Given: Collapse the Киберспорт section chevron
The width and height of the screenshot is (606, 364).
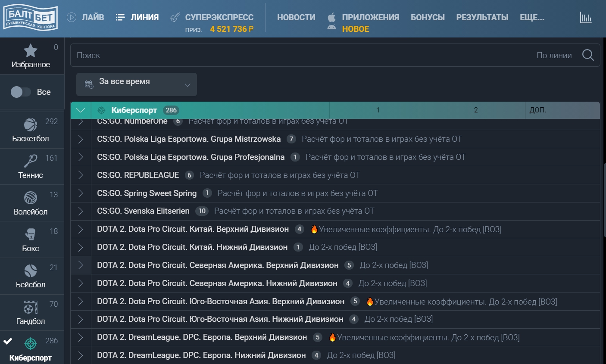Looking at the screenshot, I should click(x=81, y=110).
